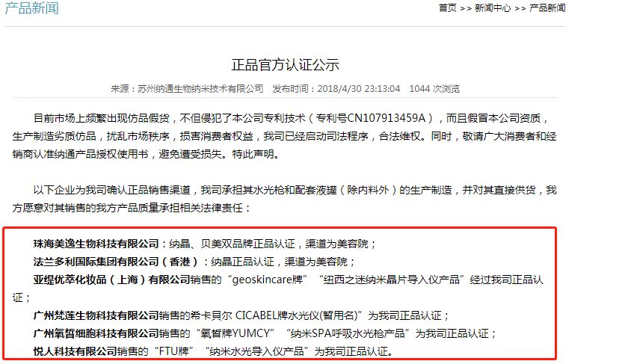Select source text 苏州纳通生物纳米技术有限公司
Image resolution: width=628 pixels, height=364 pixels.
point(200,88)
